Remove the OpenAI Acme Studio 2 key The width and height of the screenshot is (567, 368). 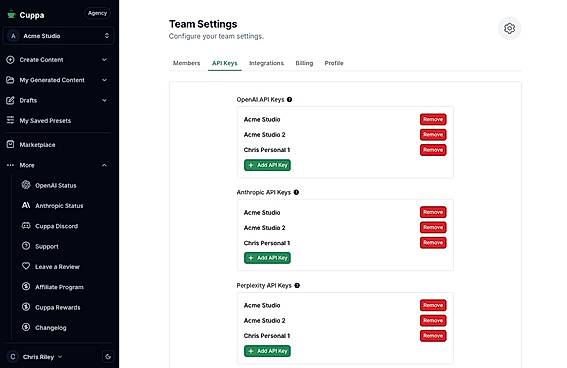coord(433,134)
